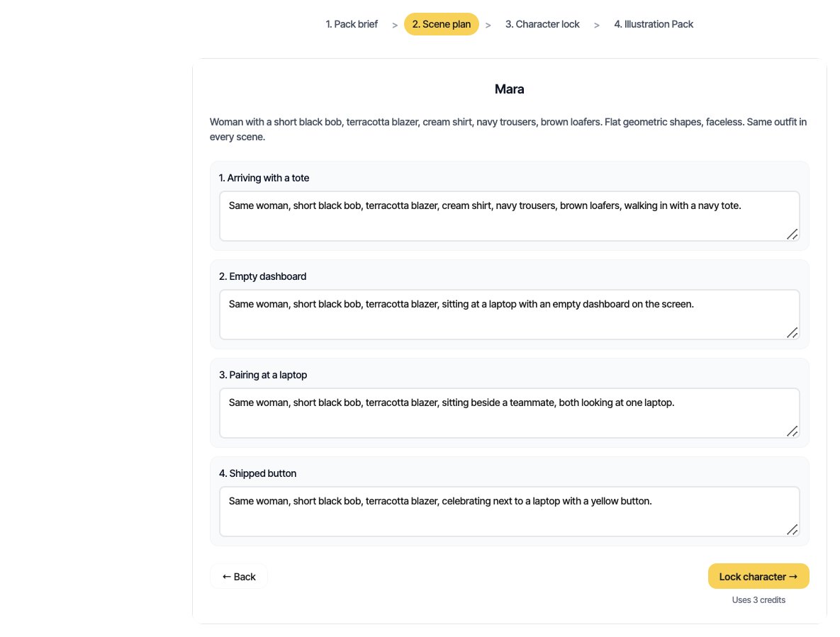Jump to the Illustration Pack step
The height and width of the screenshot is (637, 840).
click(x=654, y=24)
